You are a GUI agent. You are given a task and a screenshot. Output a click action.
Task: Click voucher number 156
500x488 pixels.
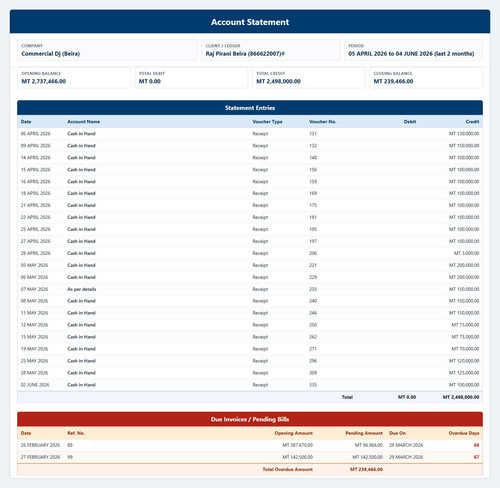click(x=313, y=170)
